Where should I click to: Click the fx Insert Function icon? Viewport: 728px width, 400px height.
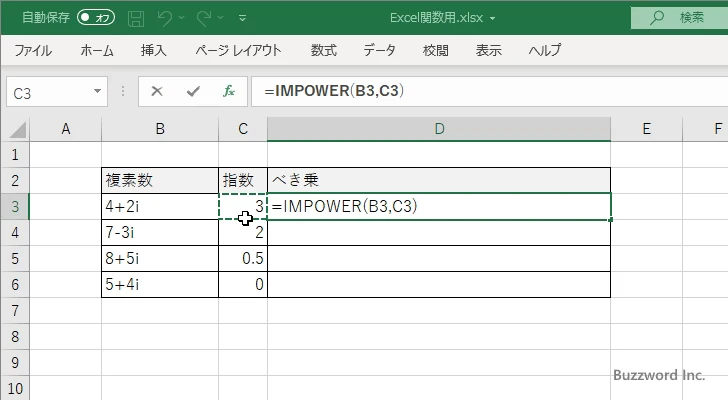pos(229,91)
